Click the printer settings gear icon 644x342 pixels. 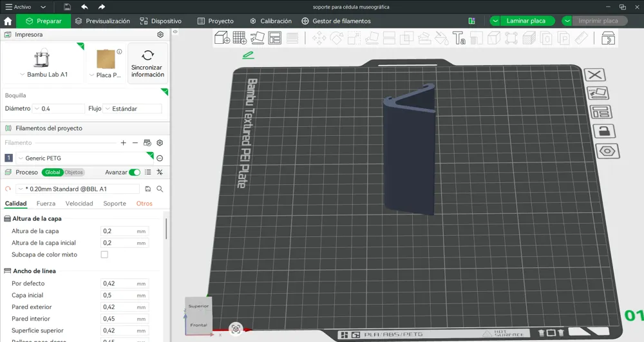pyautogui.click(x=160, y=35)
